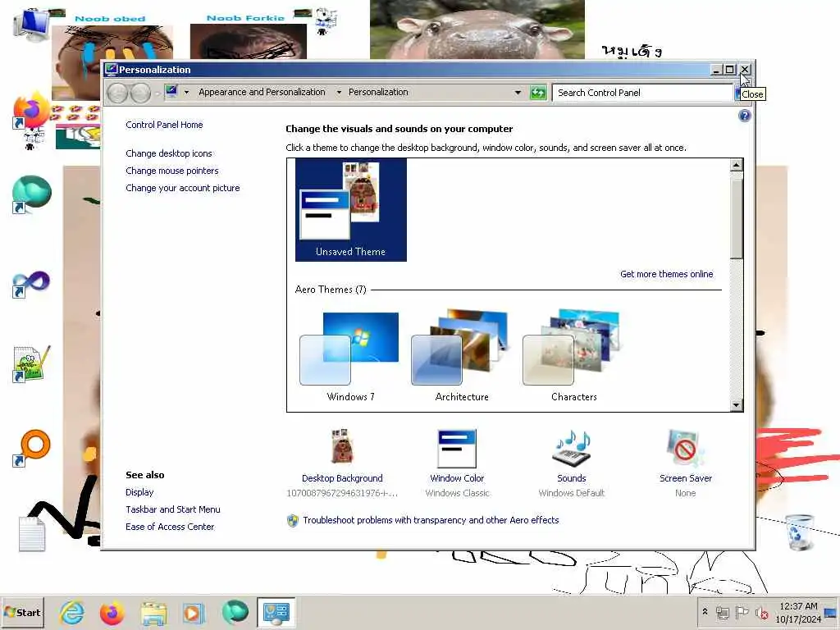Click Get more themes online link

(x=666, y=274)
